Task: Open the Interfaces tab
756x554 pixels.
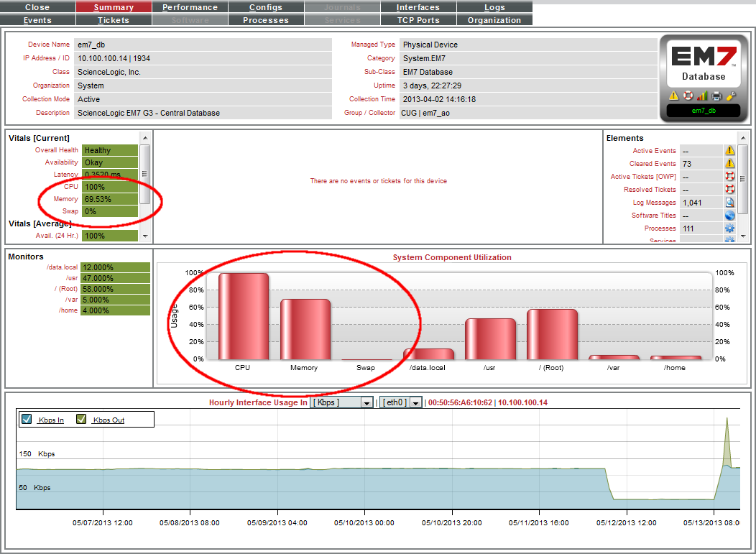Action: coord(418,7)
